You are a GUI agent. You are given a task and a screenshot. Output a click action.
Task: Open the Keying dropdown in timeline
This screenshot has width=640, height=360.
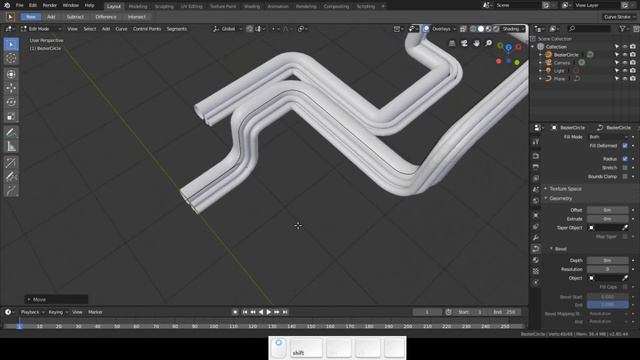pyautogui.click(x=58, y=312)
